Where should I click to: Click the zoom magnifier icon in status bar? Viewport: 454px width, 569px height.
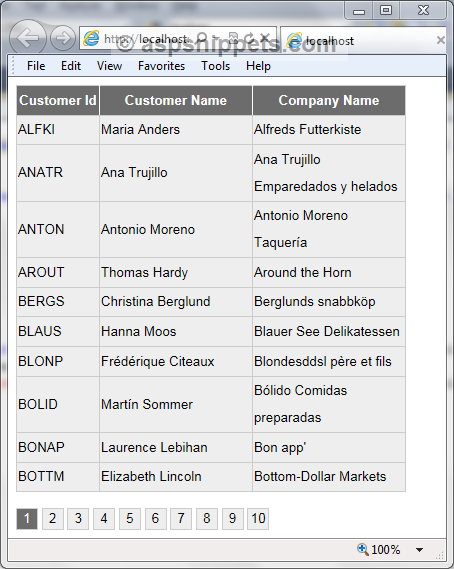pyautogui.click(x=363, y=549)
